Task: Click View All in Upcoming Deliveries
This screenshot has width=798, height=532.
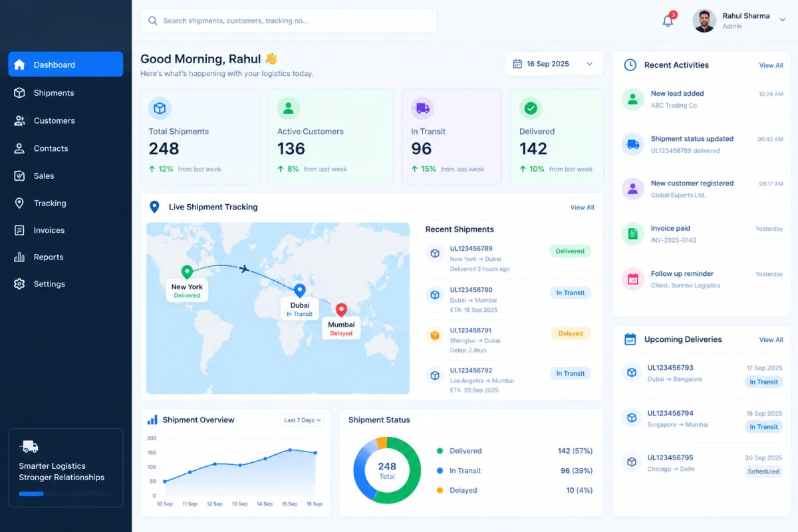Action: point(771,340)
